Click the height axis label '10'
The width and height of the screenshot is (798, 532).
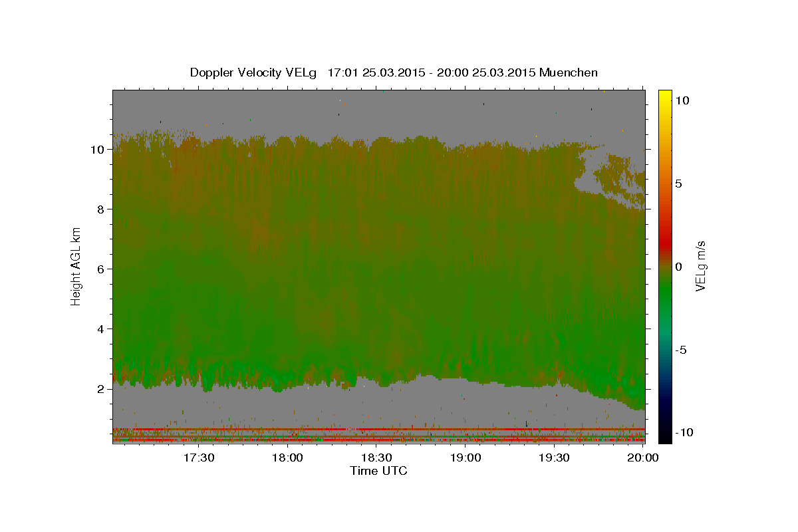pos(98,150)
